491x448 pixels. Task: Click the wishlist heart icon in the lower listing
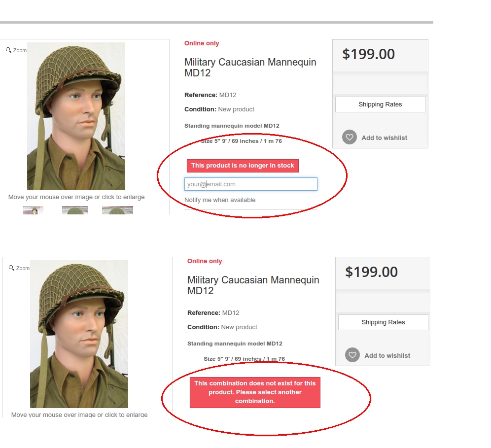pyautogui.click(x=352, y=355)
